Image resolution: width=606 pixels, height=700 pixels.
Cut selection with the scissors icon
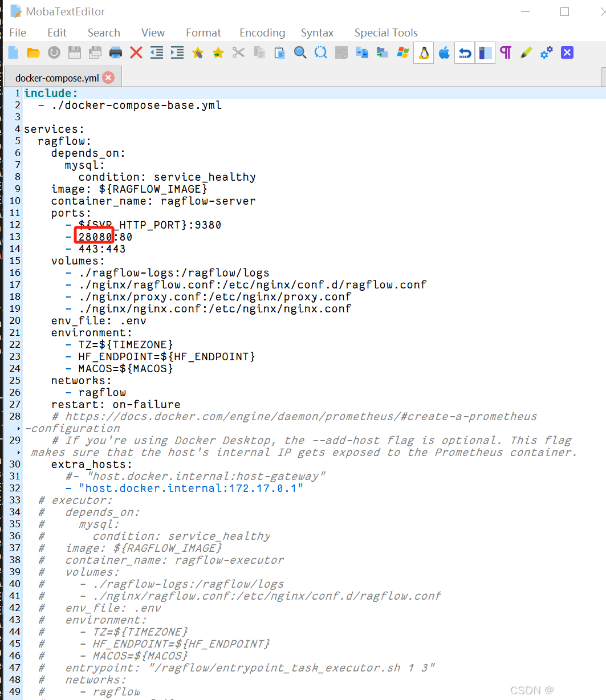[239, 53]
